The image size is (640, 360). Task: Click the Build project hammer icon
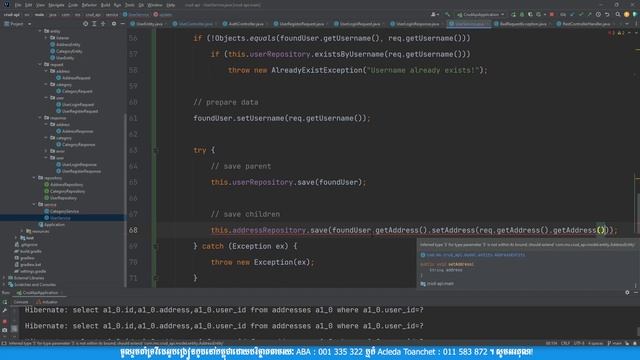(x=448, y=14)
